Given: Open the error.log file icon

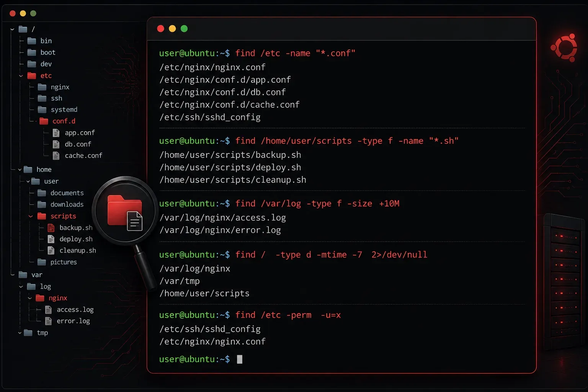Looking at the screenshot, I should coord(49,321).
